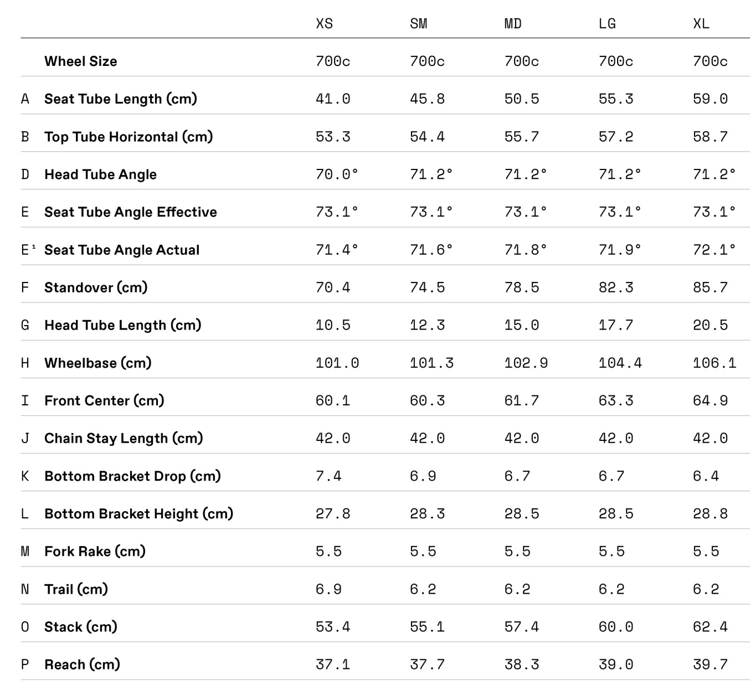Click the Standover XS value 70.4
750x700 pixels.
point(333,287)
